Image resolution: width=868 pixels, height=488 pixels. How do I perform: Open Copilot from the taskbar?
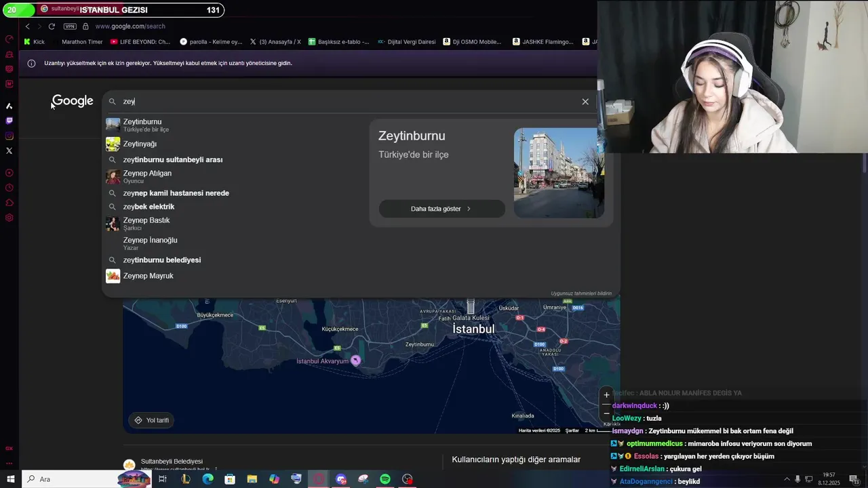tap(274, 479)
